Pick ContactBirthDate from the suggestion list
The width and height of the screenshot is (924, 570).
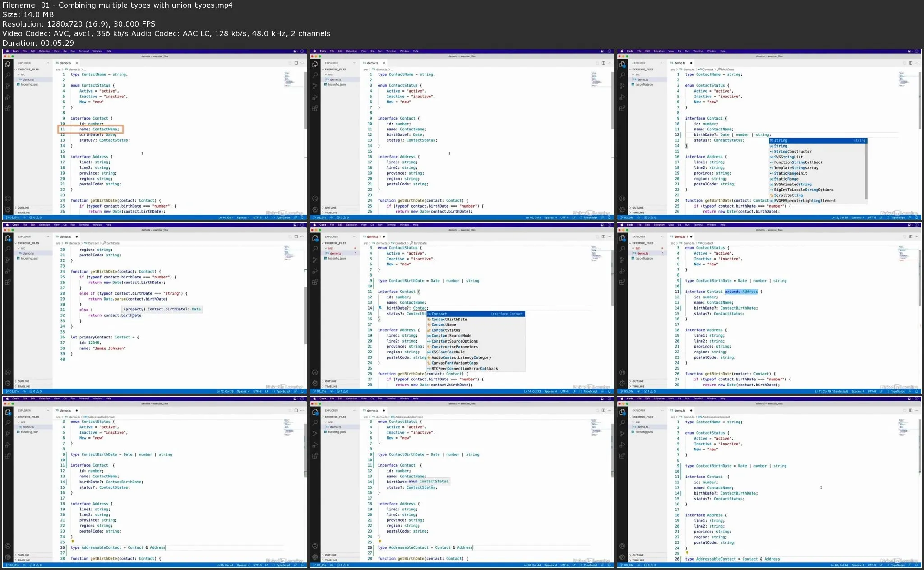point(449,319)
